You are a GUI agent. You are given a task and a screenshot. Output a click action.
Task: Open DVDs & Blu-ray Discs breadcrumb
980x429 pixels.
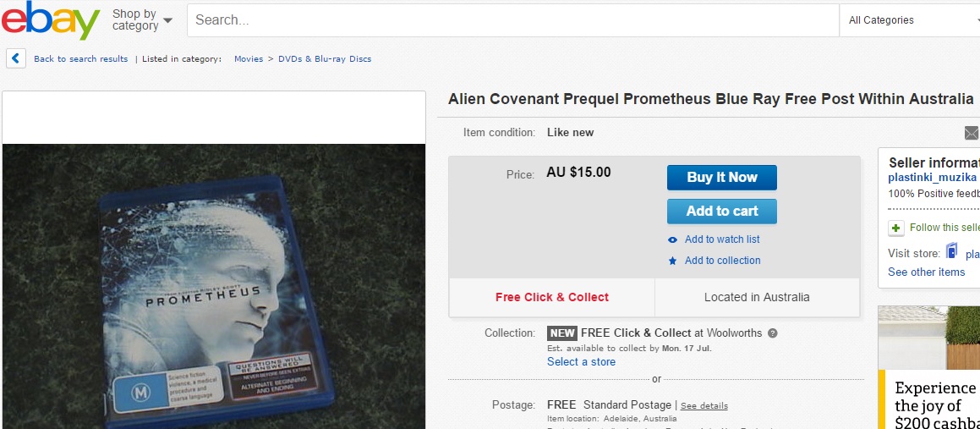(x=325, y=59)
